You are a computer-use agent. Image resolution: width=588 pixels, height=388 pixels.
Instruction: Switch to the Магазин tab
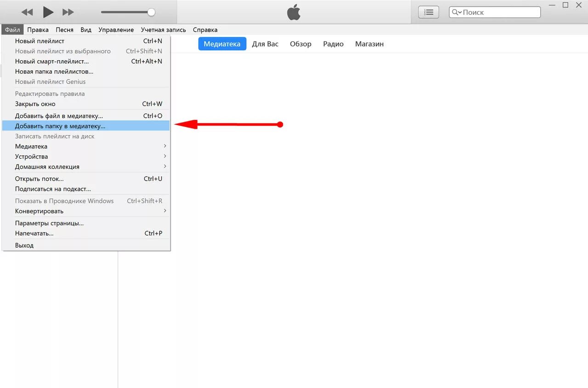click(369, 44)
